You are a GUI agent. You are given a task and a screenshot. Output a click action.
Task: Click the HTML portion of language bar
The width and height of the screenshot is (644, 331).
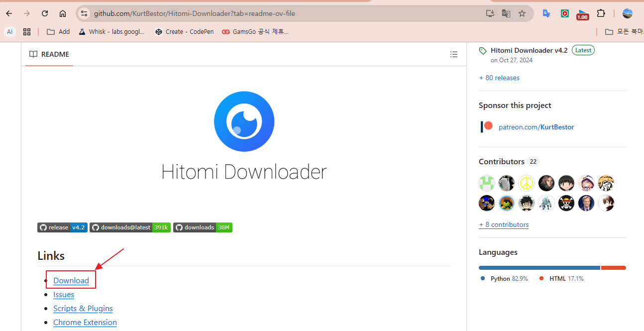click(614, 268)
